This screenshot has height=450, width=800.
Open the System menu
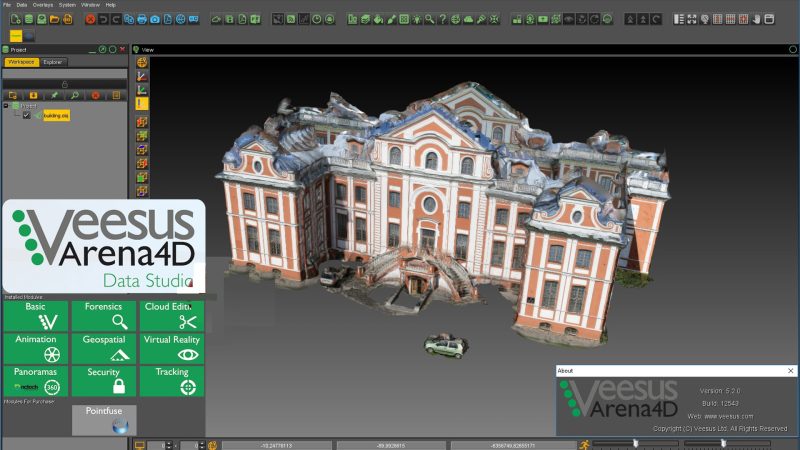coord(67,5)
